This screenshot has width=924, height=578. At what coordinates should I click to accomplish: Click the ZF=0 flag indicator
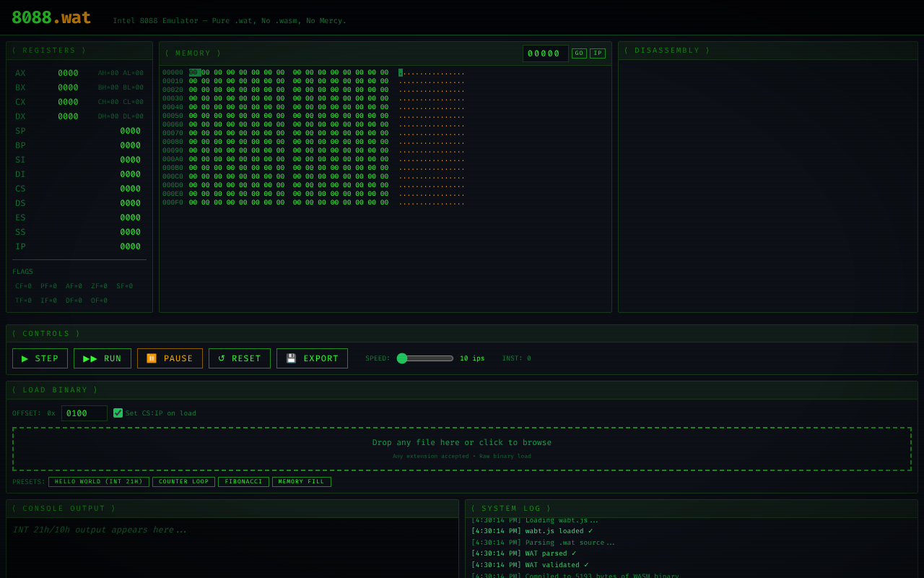click(x=99, y=286)
